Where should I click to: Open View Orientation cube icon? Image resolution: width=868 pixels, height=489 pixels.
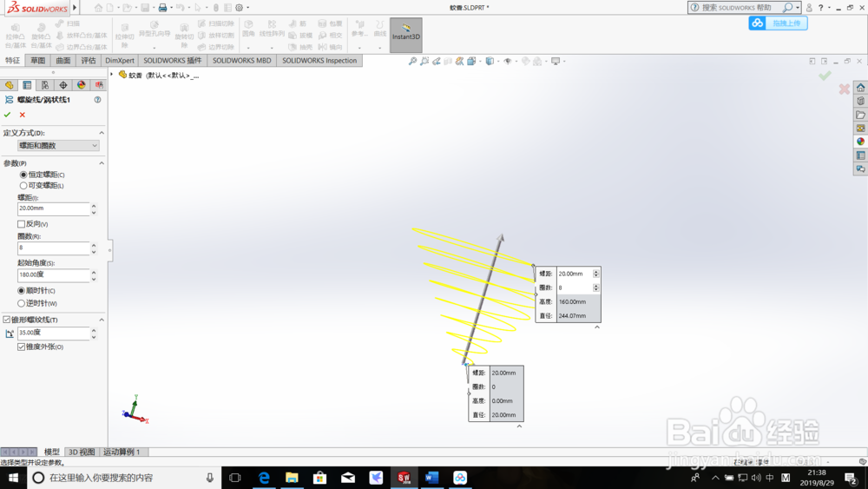click(x=471, y=61)
